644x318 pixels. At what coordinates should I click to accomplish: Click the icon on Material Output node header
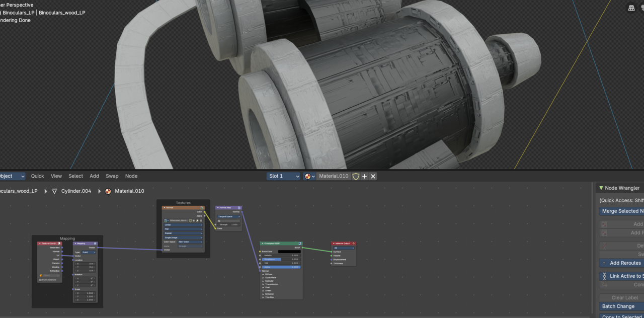click(354, 244)
